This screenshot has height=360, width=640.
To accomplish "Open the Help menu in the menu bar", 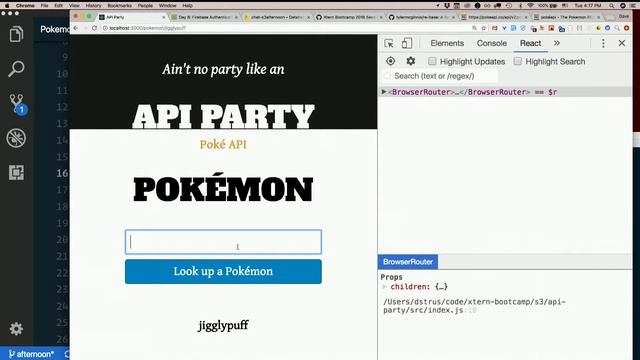I will pyautogui.click(x=187, y=6).
